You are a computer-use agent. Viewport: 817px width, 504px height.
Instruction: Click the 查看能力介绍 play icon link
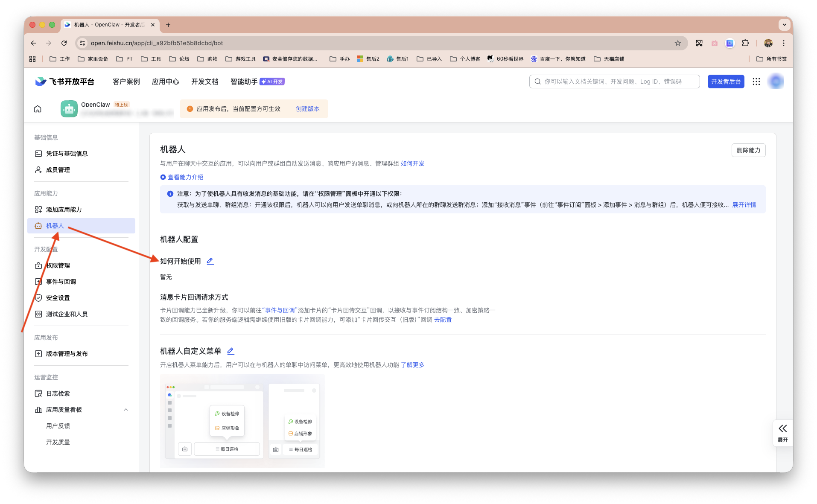[x=182, y=177]
